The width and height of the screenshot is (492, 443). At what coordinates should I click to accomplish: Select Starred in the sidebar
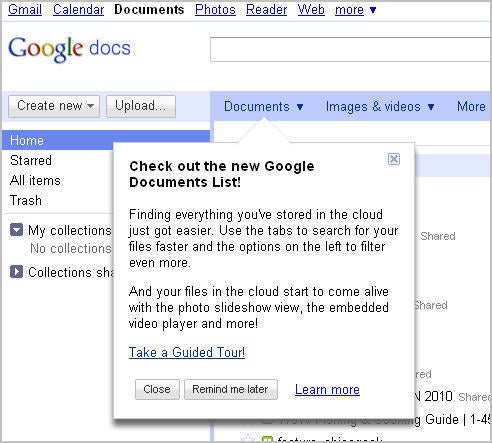click(x=31, y=160)
